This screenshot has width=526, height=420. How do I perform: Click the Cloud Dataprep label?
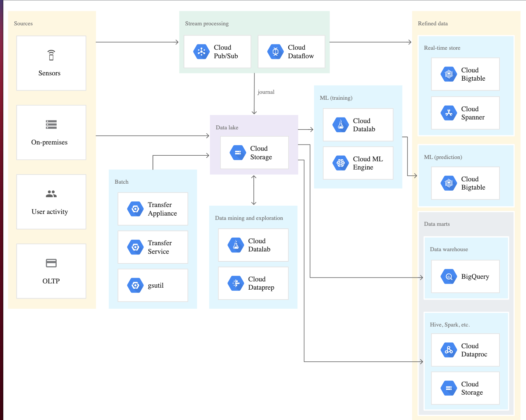(x=261, y=283)
